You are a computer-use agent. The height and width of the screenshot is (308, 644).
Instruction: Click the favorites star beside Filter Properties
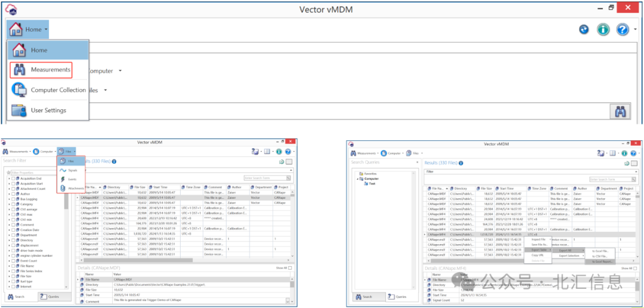click(x=9, y=173)
